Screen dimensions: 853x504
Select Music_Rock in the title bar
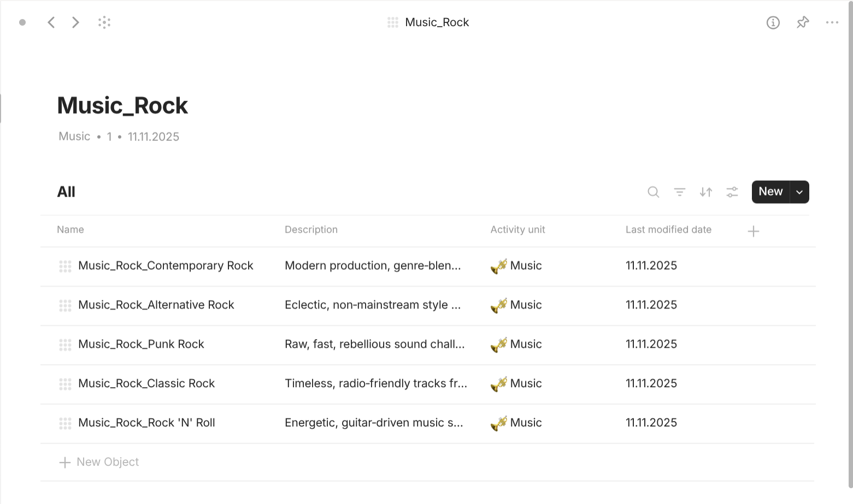tap(437, 22)
